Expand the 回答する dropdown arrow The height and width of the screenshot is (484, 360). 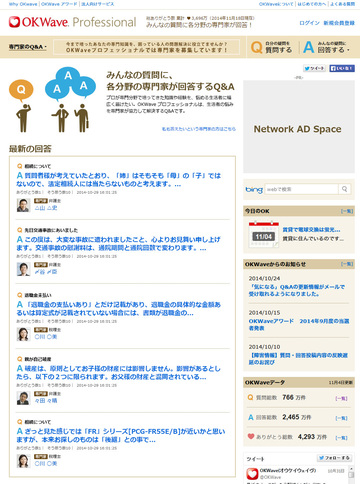[348, 50]
